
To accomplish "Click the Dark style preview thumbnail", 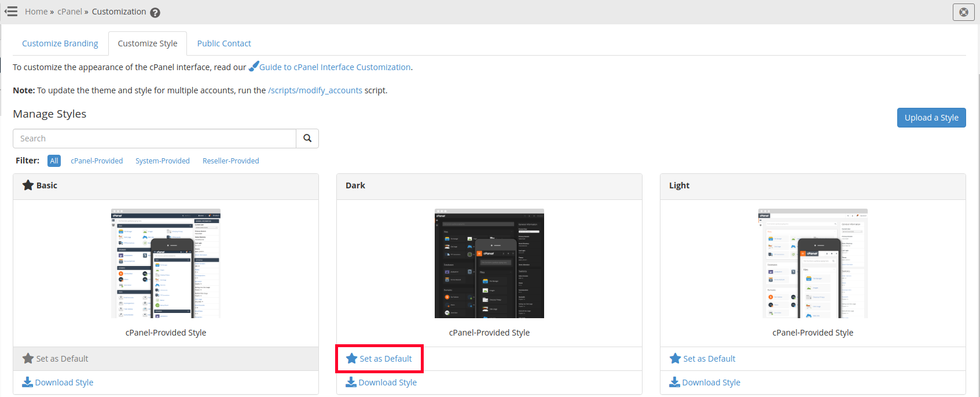I will (x=489, y=263).
